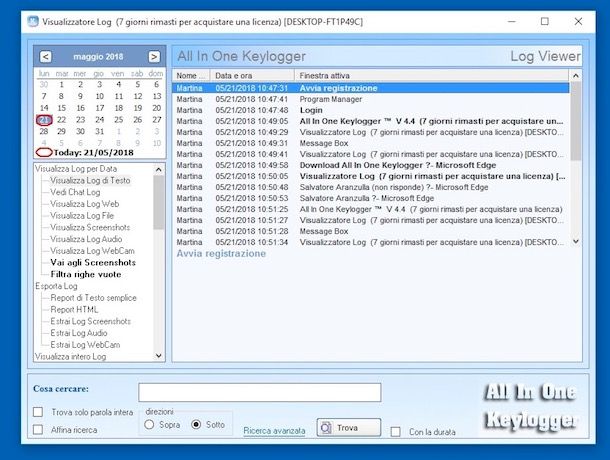Expand Visualizza intero Log node
Image resolution: width=610 pixels, height=460 pixels.
70,356
